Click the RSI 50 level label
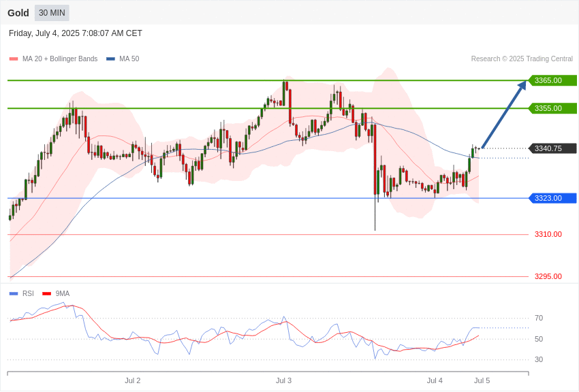Image resolution: width=579 pixels, height=392 pixels. pos(539,339)
